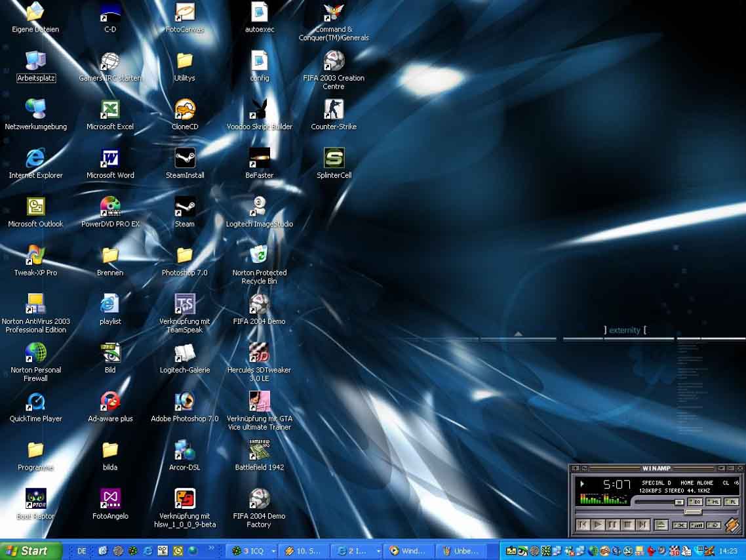
Task: Open Norton Protected Recycle Bin
Action: 260,264
